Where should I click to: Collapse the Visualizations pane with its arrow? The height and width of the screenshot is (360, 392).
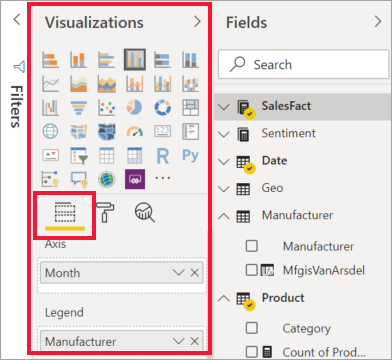pyautogui.click(x=198, y=22)
